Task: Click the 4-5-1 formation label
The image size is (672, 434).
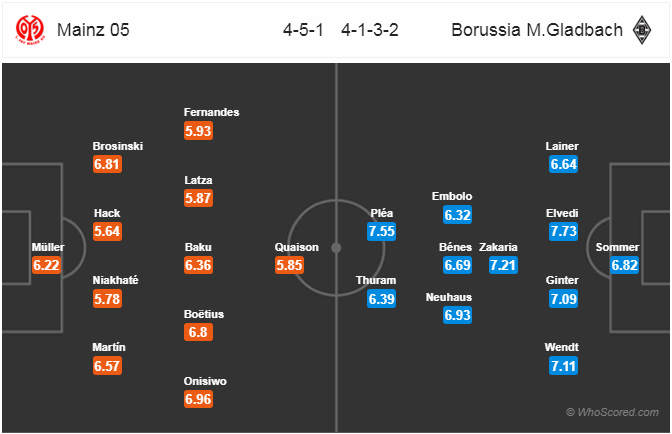Action: click(x=303, y=30)
